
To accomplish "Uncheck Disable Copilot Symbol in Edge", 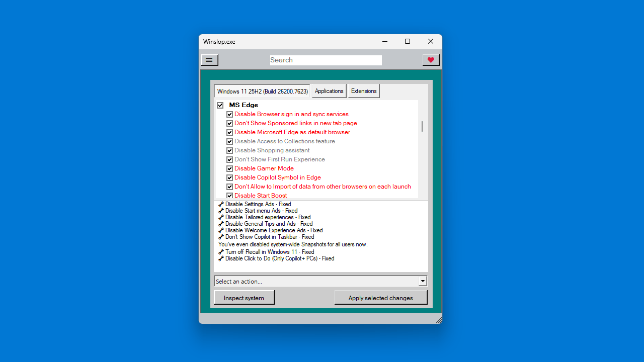I will (x=229, y=177).
